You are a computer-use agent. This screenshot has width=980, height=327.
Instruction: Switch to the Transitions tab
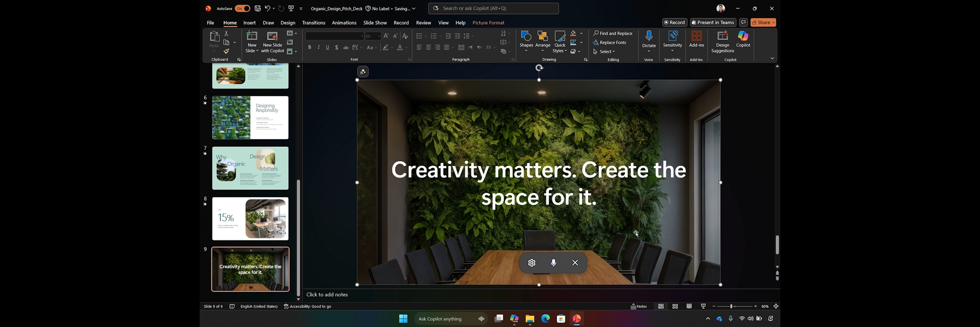point(314,23)
